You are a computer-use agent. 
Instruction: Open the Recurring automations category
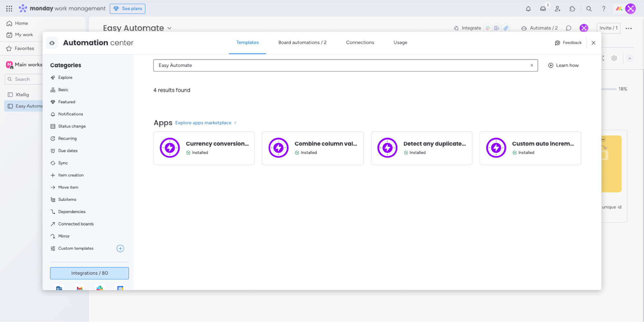[67, 138]
